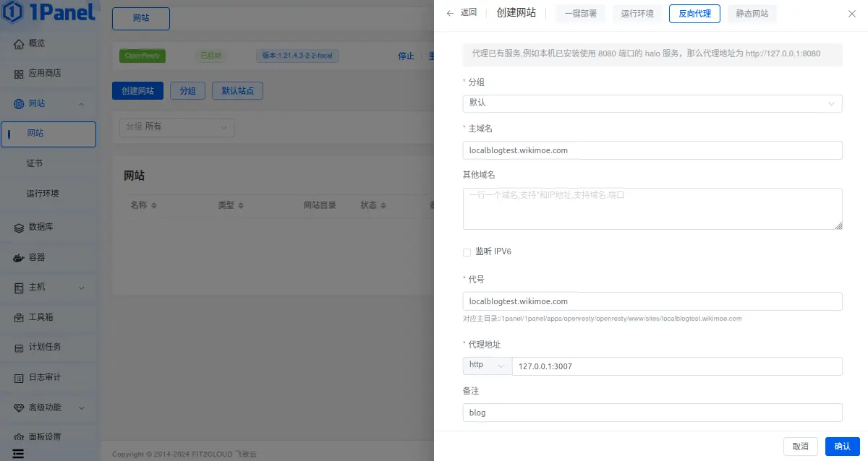Expand the 分组 所有 filter dropdown

point(176,127)
